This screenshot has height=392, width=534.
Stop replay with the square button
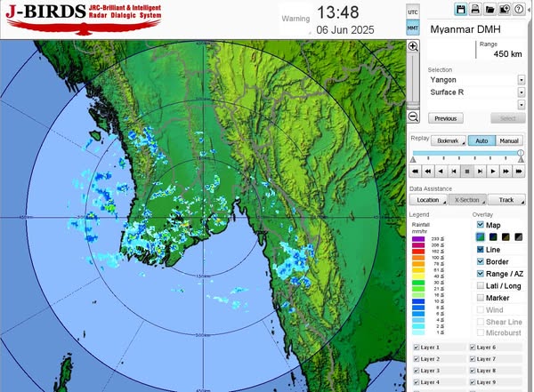pyautogui.click(x=466, y=171)
